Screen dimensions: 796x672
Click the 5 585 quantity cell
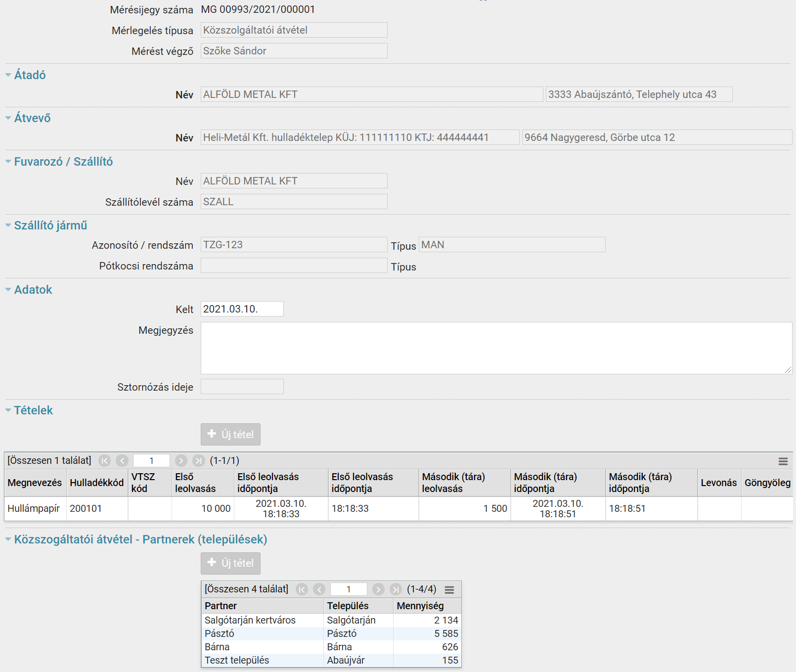tap(427, 633)
